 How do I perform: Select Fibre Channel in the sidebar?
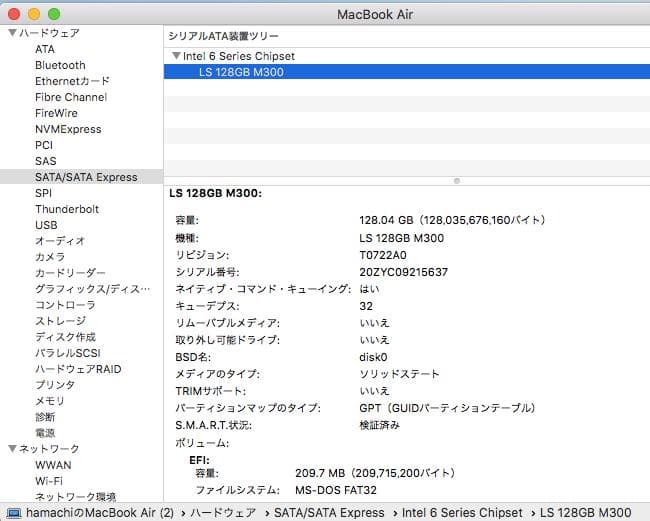[x=71, y=97]
